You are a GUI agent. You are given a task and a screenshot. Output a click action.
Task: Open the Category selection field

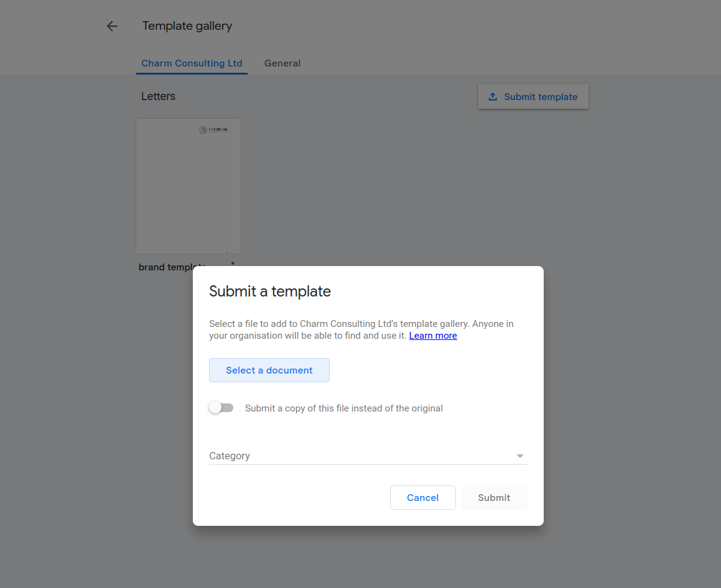[x=368, y=456]
